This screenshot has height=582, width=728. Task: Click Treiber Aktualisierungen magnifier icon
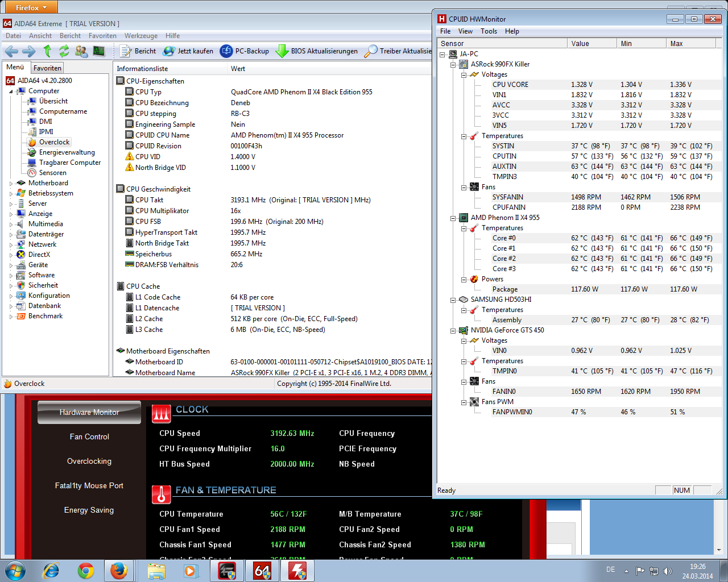(371, 51)
